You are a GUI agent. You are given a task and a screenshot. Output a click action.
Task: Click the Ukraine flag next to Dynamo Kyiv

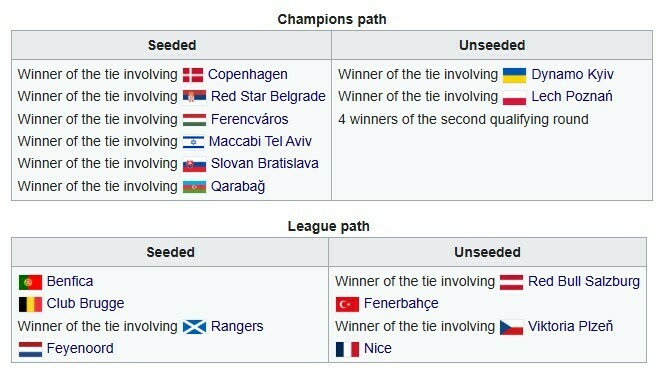pos(514,75)
